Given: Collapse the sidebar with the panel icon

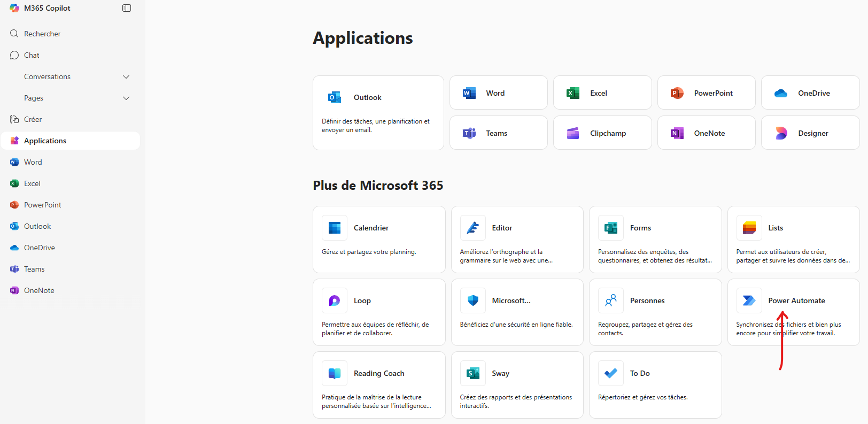Looking at the screenshot, I should pos(127,8).
